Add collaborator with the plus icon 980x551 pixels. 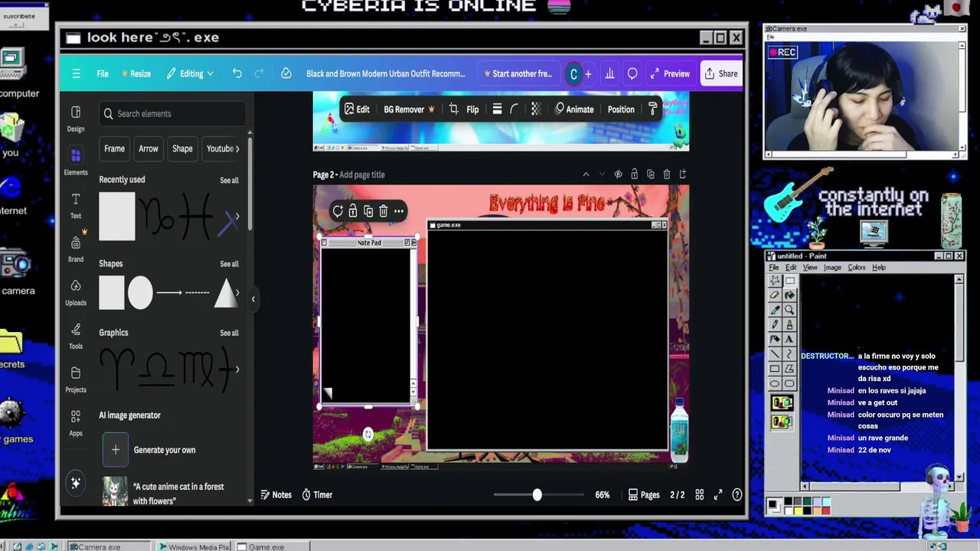588,73
